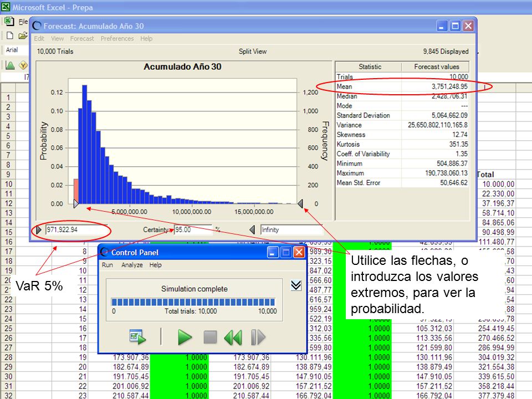
Task: Open Preferences menu in Forecast window
Action: (x=117, y=39)
